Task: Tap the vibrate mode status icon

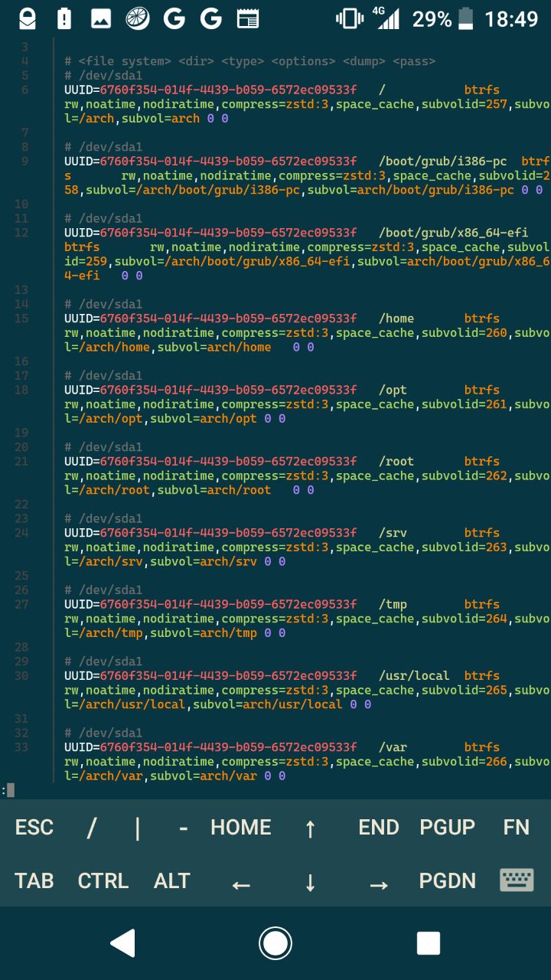Action: tap(350, 18)
